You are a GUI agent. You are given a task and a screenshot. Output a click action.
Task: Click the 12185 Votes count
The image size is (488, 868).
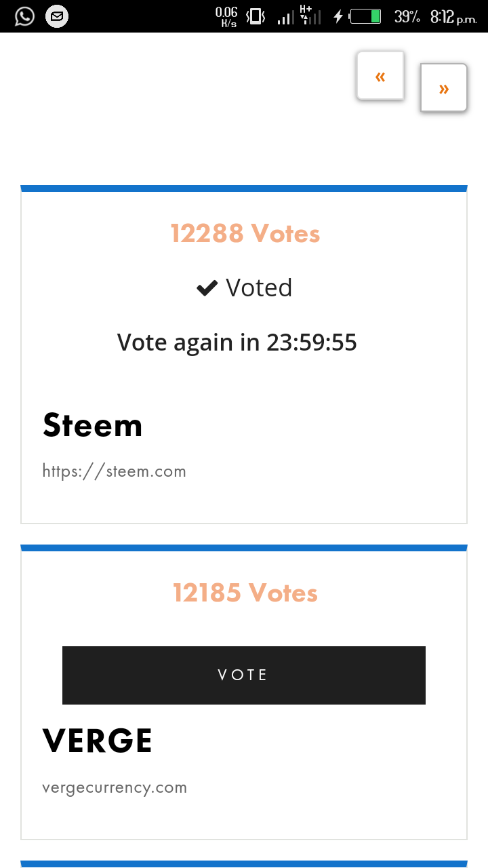[x=245, y=593]
